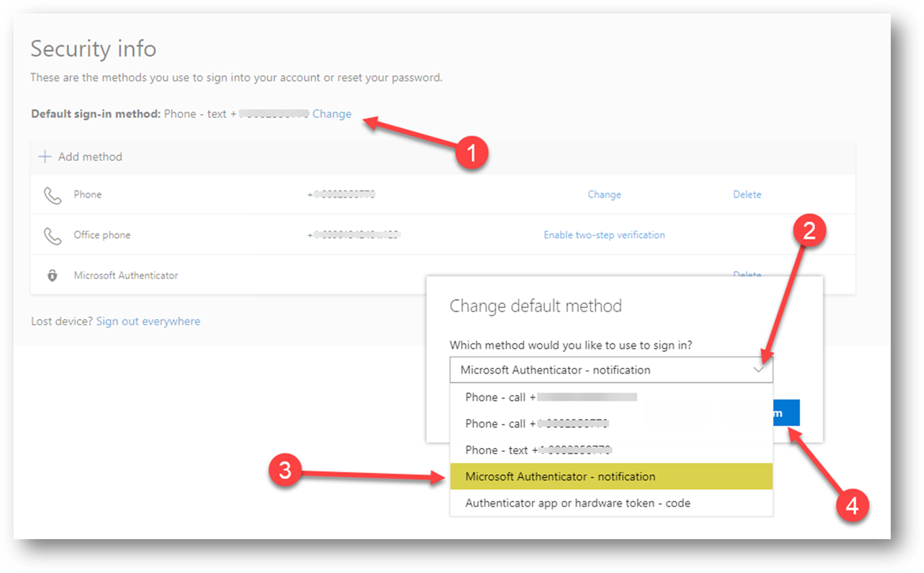Click the Change default method dialog title

[535, 306]
